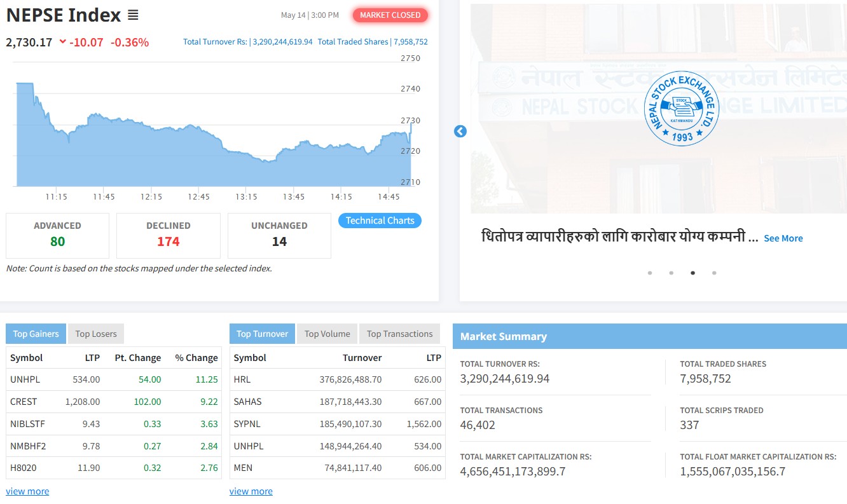Image resolution: width=847 pixels, height=504 pixels.
Task: Click CREST LTP value 1,208.00
Action: pyautogui.click(x=83, y=401)
